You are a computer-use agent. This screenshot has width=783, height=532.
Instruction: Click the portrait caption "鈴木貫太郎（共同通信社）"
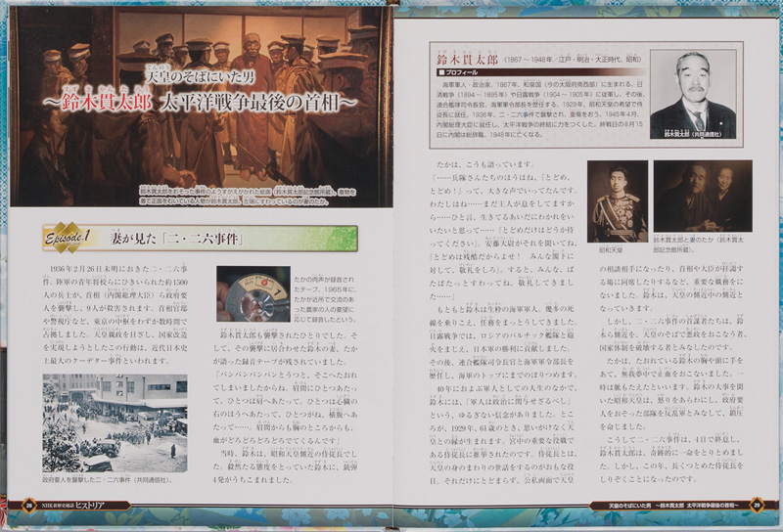coord(692,135)
